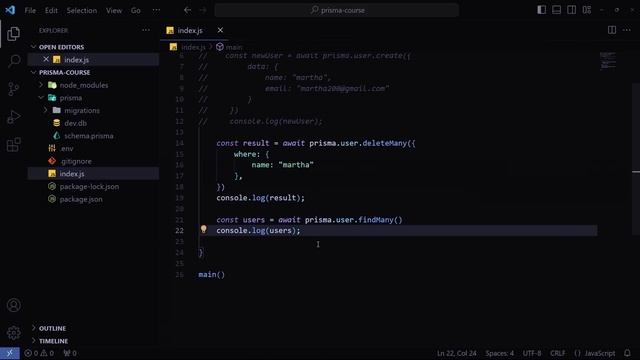Click Ln 22, Col 24 in status bar
The image size is (640, 360).
pyautogui.click(x=456, y=353)
